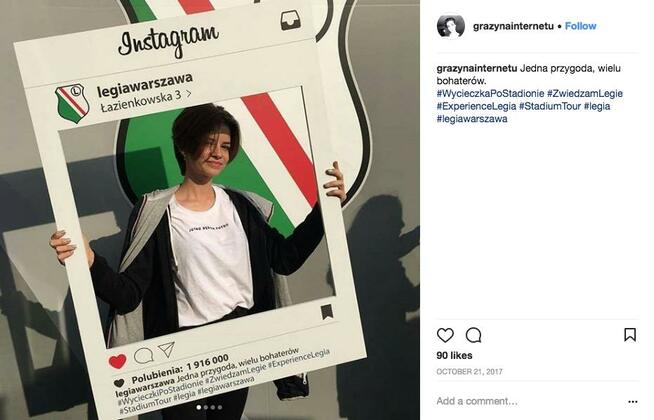Follow grazynainternetu
The width and height of the screenshot is (654, 420).
pyautogui.click(x=580, y=26)
